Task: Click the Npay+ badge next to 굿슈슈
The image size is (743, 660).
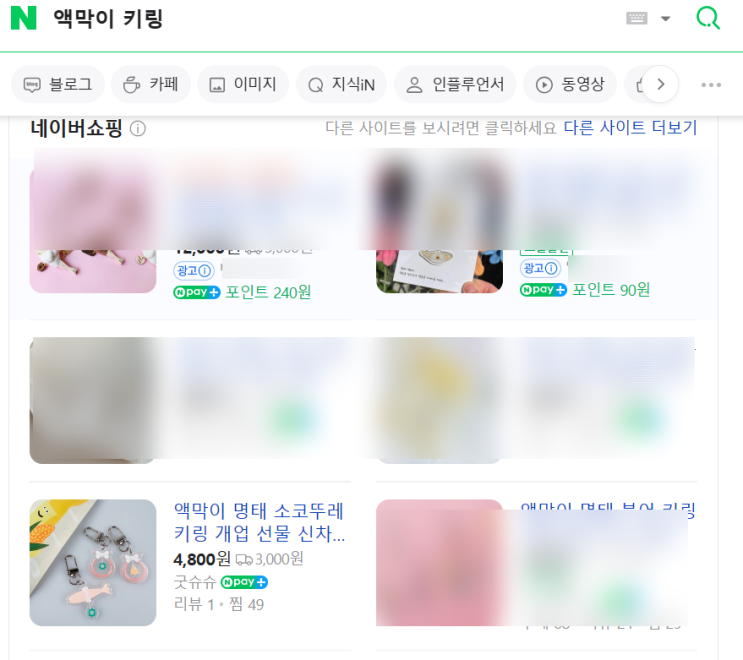Action: pos(244,582)
